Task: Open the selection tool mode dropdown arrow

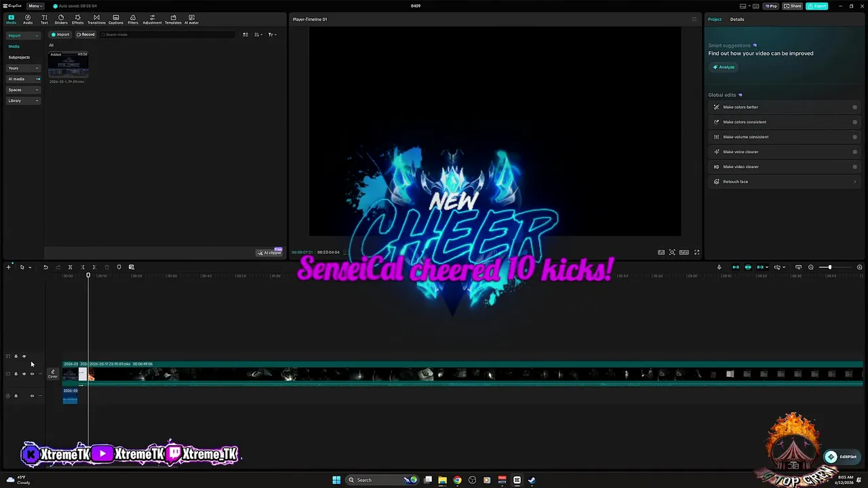Action: (29, 267)
